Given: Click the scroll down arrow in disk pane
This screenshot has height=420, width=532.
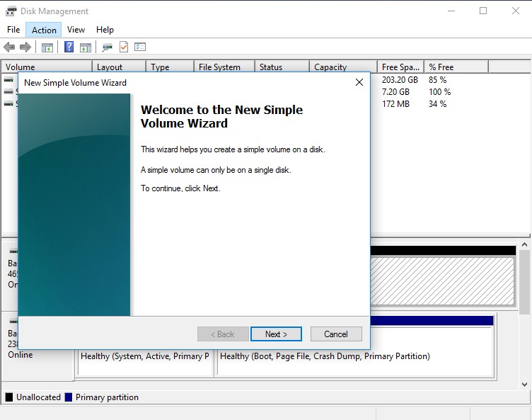Looking at the screenshot, I should (525, 385).
